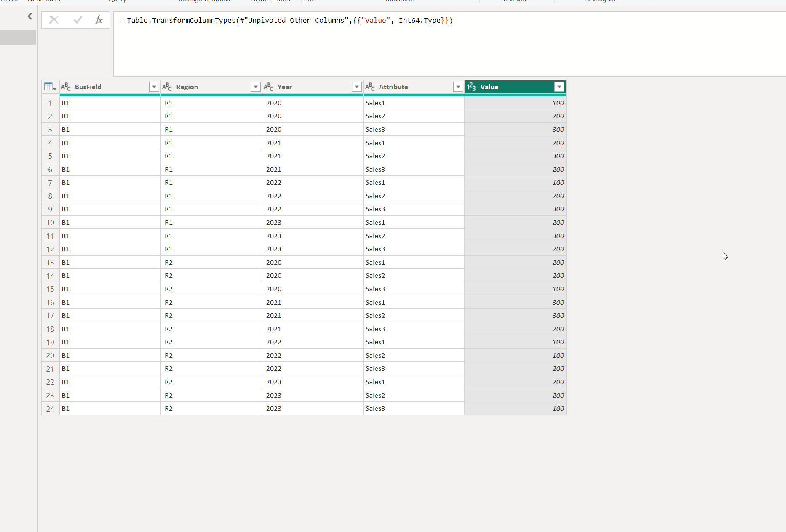Cancel formula edit with the X icon

pyautogui.click(x=54, y=20)
